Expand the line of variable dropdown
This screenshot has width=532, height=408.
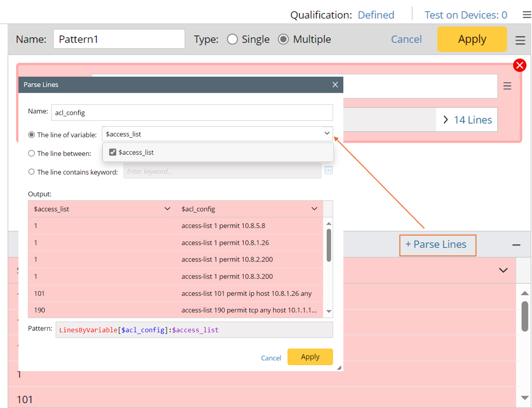[327, 133]
